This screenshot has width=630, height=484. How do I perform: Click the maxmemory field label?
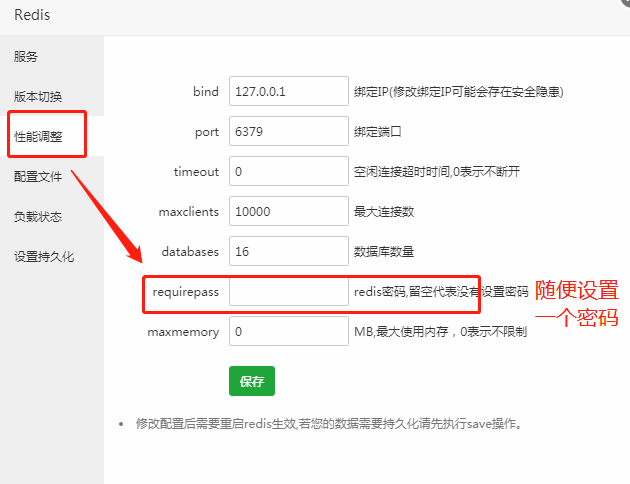[183, 332]
